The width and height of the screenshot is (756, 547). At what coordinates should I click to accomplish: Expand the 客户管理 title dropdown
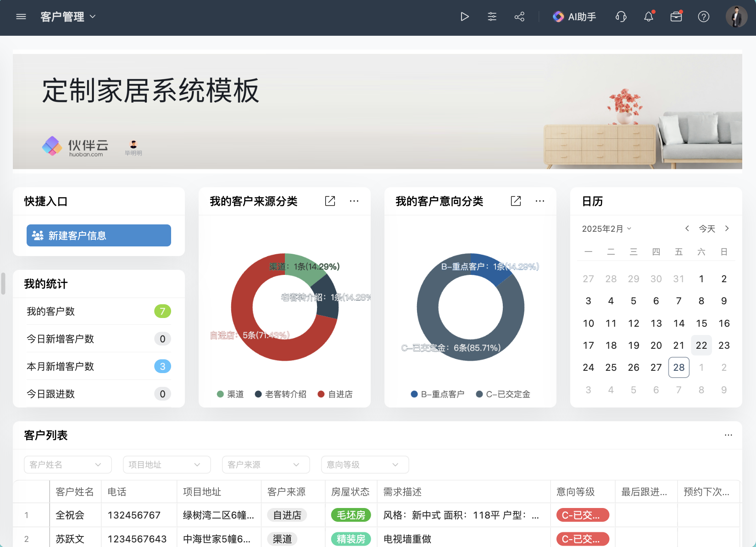click(92, 17)
